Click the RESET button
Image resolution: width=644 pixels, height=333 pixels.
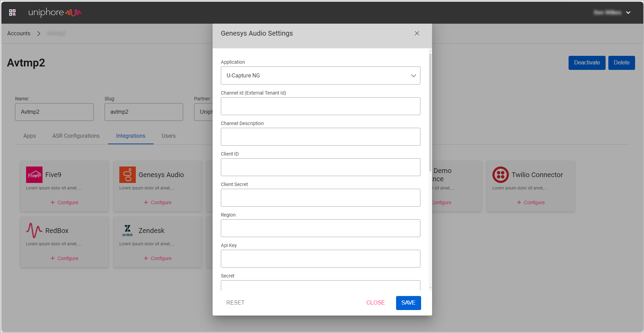[x=235, y=303]
